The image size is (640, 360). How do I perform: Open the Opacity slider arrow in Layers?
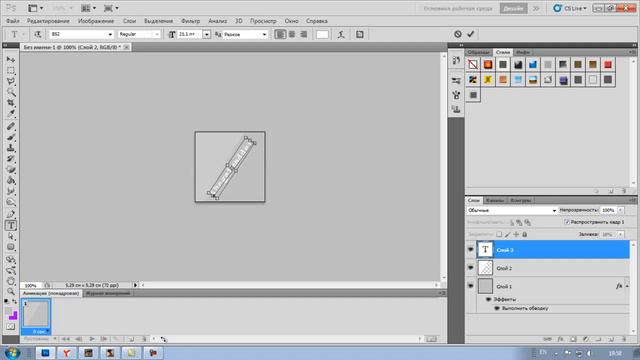tap(620, 210)
